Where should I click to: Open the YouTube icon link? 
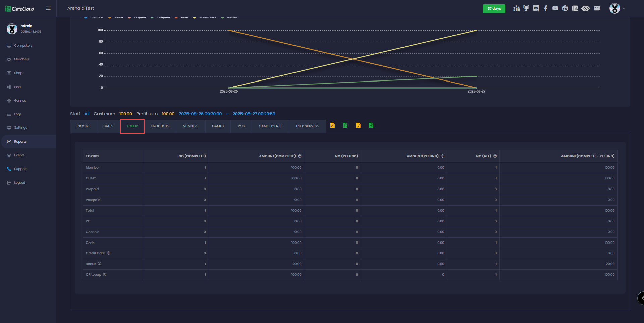(x=555, y=8)
